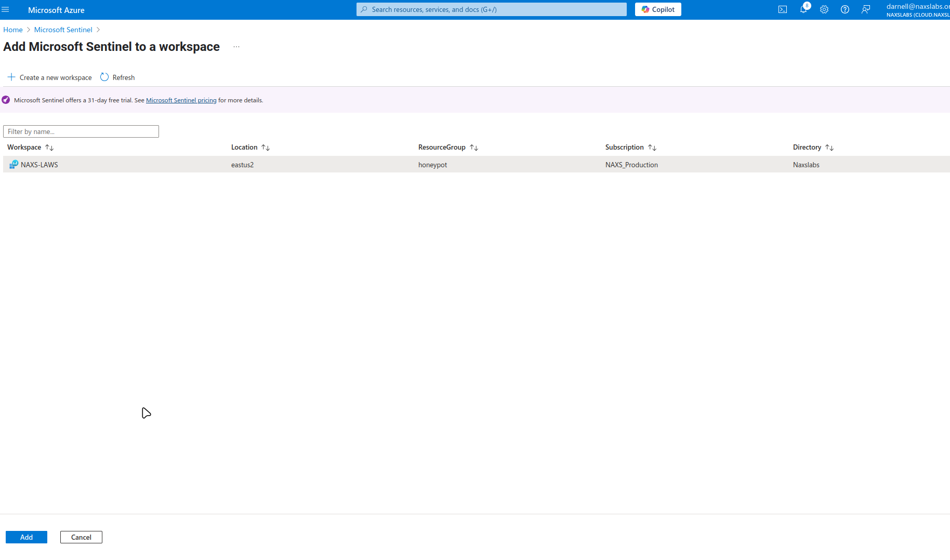Image resolution: width=950 pixels, height=560 pixels.
Task: Open portal settings gear
Action: point(824,9)
